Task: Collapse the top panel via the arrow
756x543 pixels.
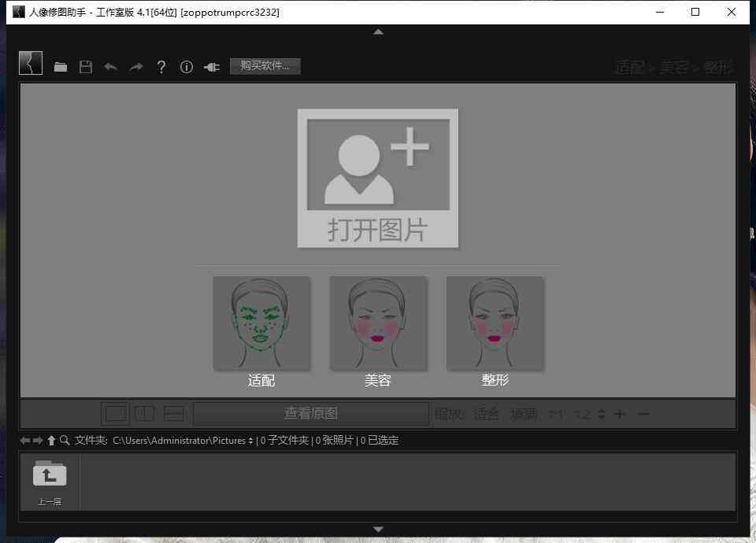Action: 378,31
